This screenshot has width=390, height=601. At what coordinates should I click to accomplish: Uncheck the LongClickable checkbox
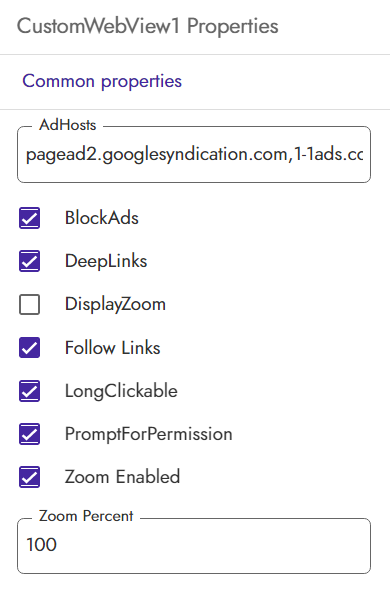coord(29,391)
